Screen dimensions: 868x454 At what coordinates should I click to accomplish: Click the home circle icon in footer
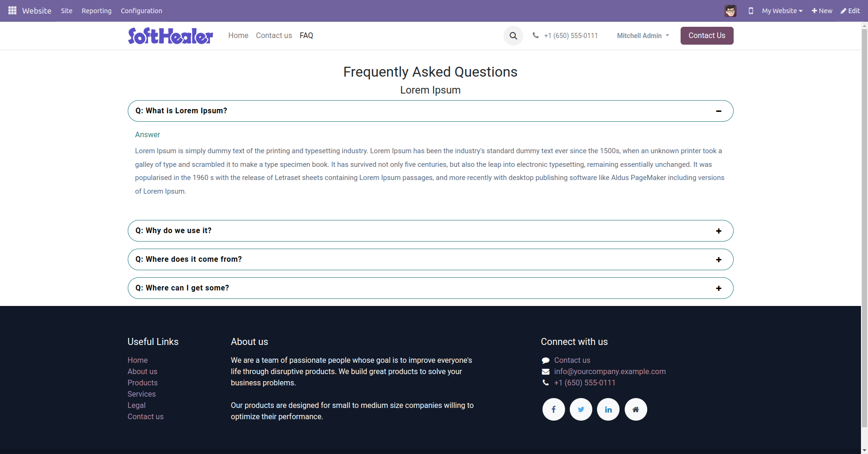(x=636, y=409)
